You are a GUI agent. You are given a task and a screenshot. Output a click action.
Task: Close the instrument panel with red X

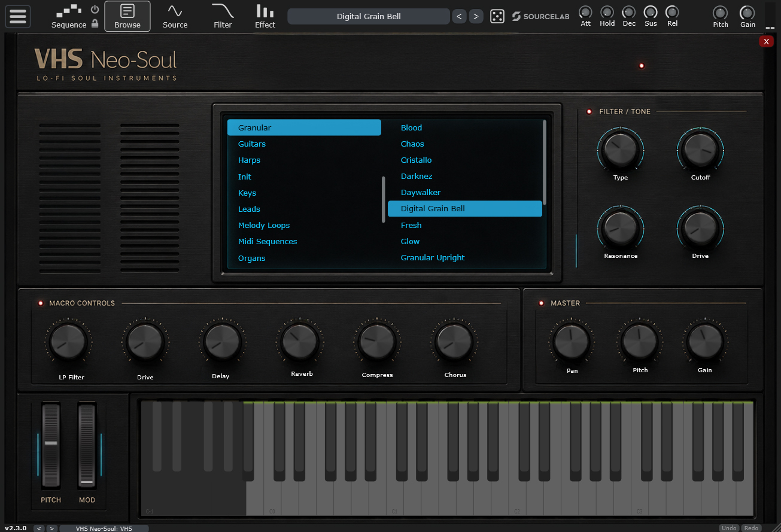pos(766,41)
